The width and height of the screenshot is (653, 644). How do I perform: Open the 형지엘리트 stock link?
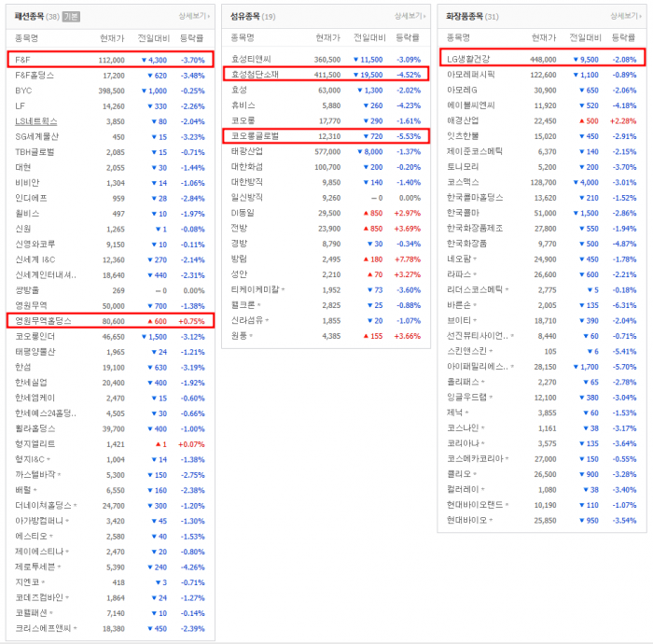(35, 444)
